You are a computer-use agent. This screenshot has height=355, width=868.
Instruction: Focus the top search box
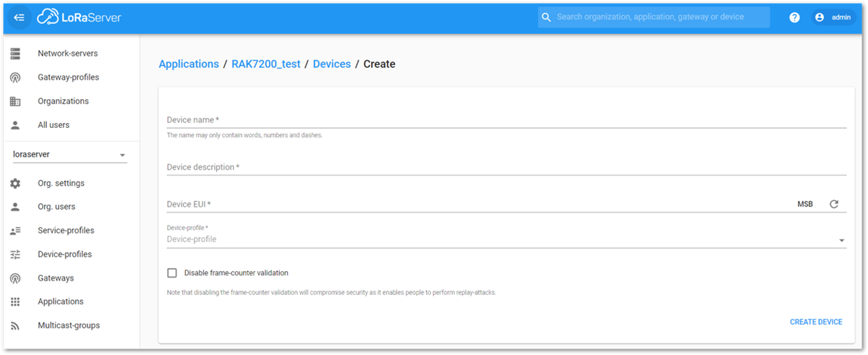coord(654,17)
